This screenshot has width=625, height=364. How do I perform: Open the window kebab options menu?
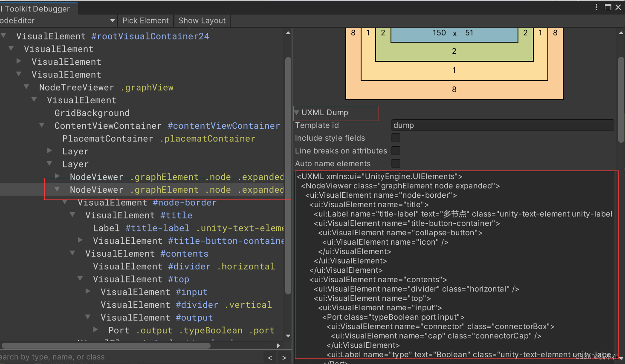pos(596,7)
